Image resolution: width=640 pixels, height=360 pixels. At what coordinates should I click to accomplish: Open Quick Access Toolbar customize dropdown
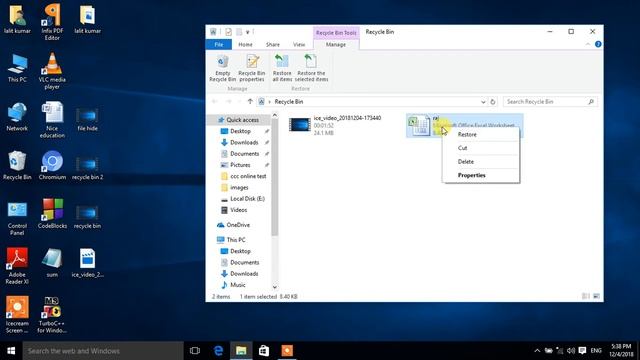tap(247, 32)
